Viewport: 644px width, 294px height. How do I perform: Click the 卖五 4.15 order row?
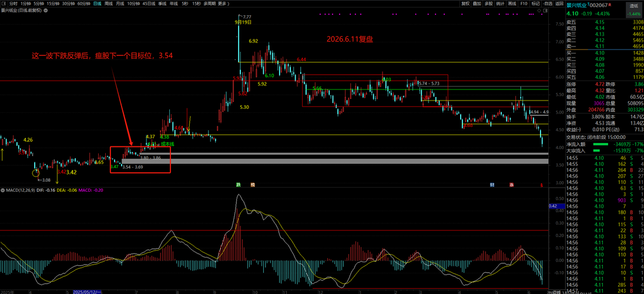pyautogui.click(x=605, y=22)
